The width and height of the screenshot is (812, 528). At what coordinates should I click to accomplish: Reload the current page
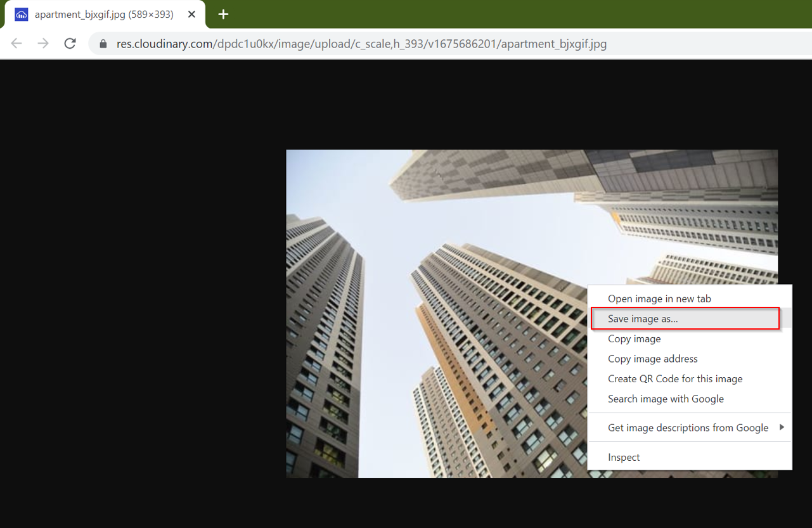point(70,44)
